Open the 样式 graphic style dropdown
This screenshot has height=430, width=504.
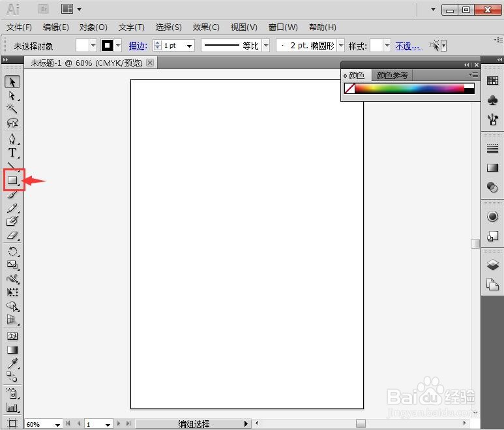coord(387,46)
